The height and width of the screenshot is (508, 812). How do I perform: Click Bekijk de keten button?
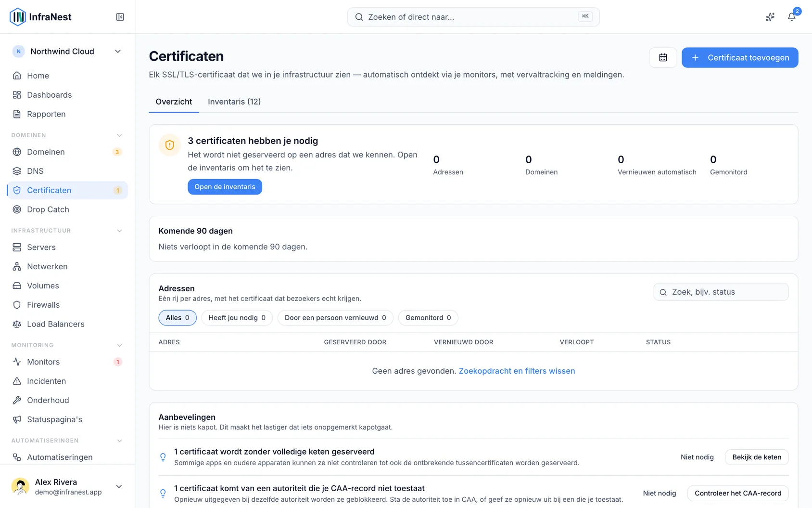[x=757, y=457]
